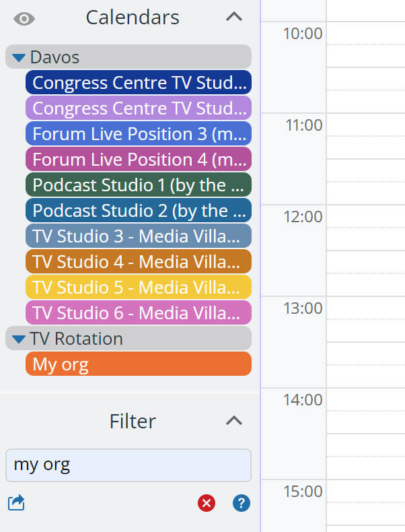405x532 pixels.
Task: Toggle the light purple Congress Centre TV Studio calendar
Action: pyautogui.click(x=139, y=108)
